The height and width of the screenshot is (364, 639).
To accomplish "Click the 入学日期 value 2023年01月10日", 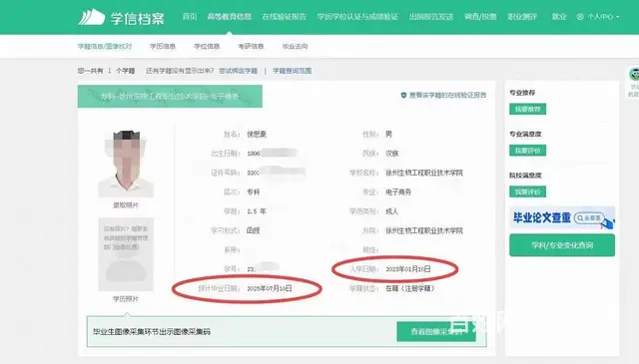I will click(x=408, y=269).
